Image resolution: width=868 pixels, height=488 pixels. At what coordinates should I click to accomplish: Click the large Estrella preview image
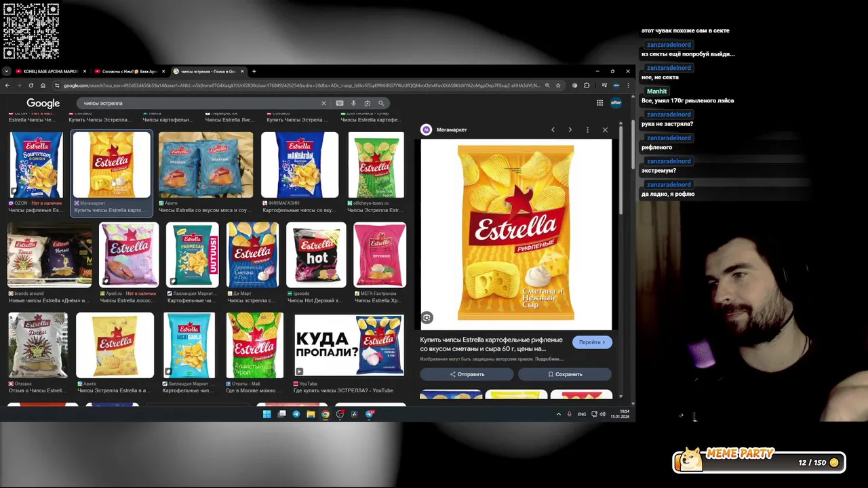click(516, 235)
